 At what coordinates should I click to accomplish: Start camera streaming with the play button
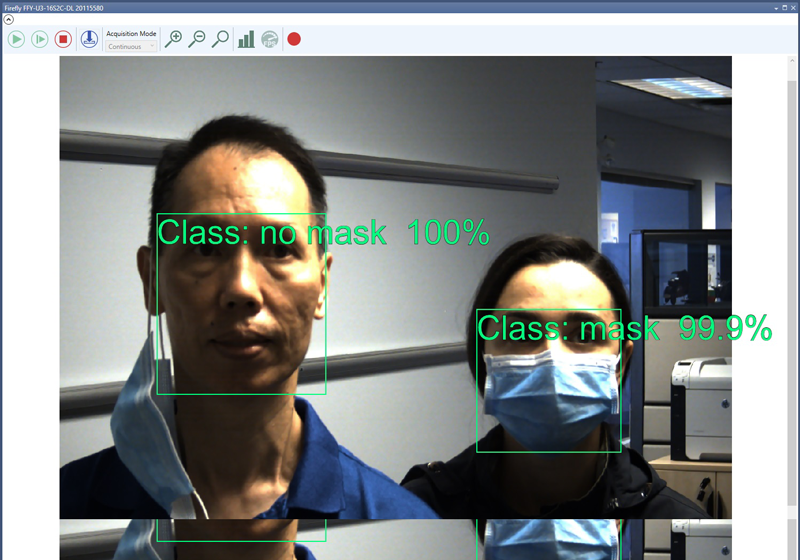16,39
